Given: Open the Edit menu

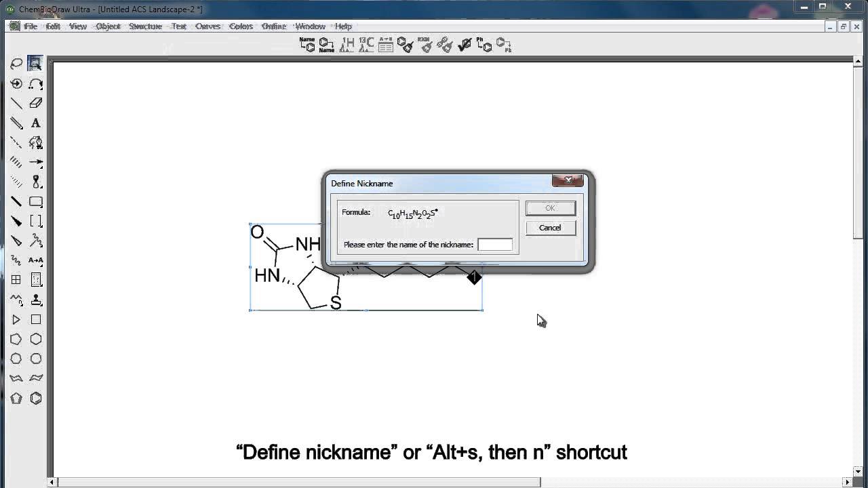Looking at the screenshot, I should (53, 26).
